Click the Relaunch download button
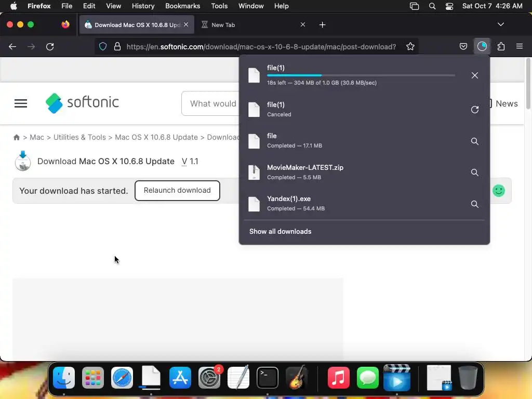Viewport: 532px width, 399px height. click(x=177, y=190)
